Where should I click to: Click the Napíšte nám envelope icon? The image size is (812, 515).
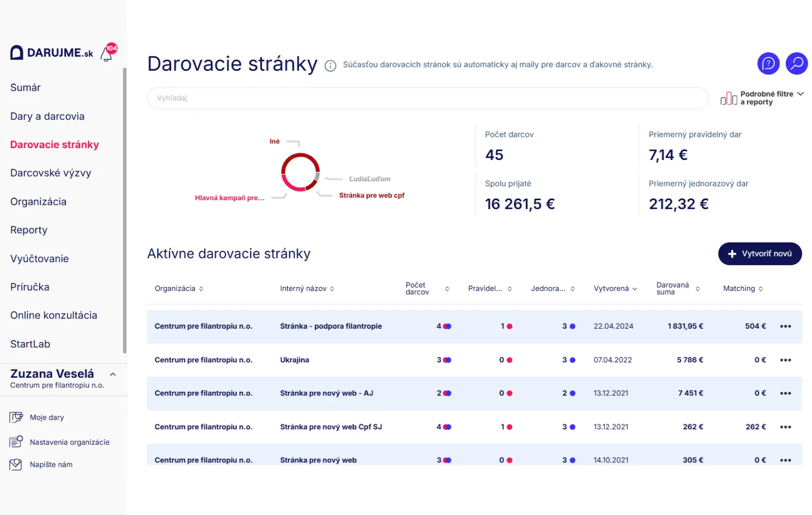pyautogui.click(x=16, y=464)
